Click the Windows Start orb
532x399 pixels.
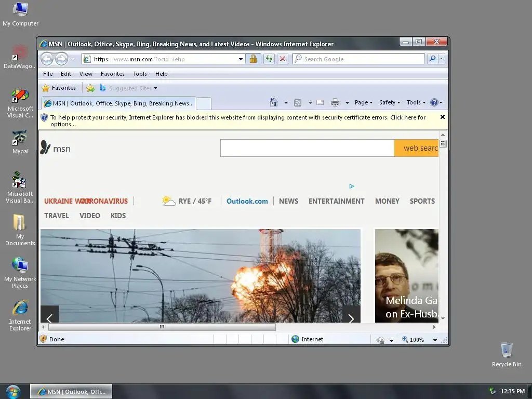click(x=13, y=392)
